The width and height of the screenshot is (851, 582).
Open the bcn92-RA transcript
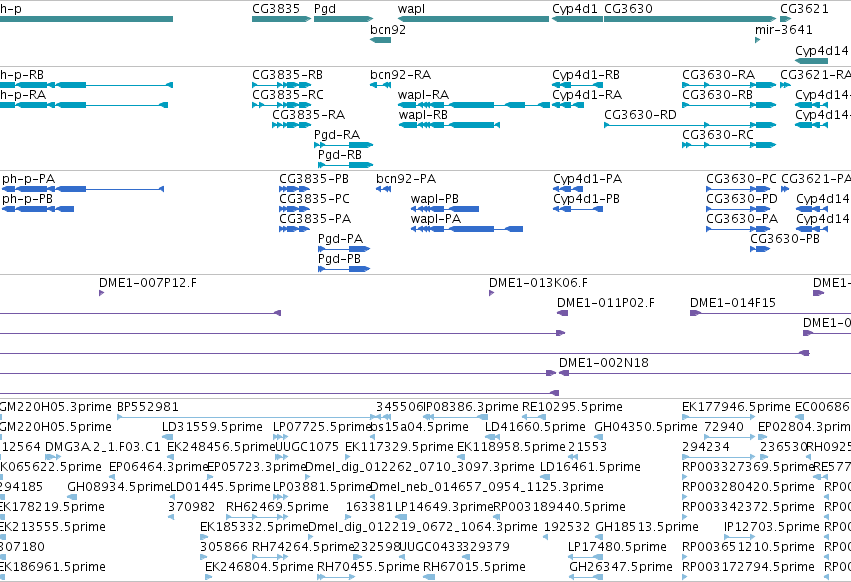point(380,85)
